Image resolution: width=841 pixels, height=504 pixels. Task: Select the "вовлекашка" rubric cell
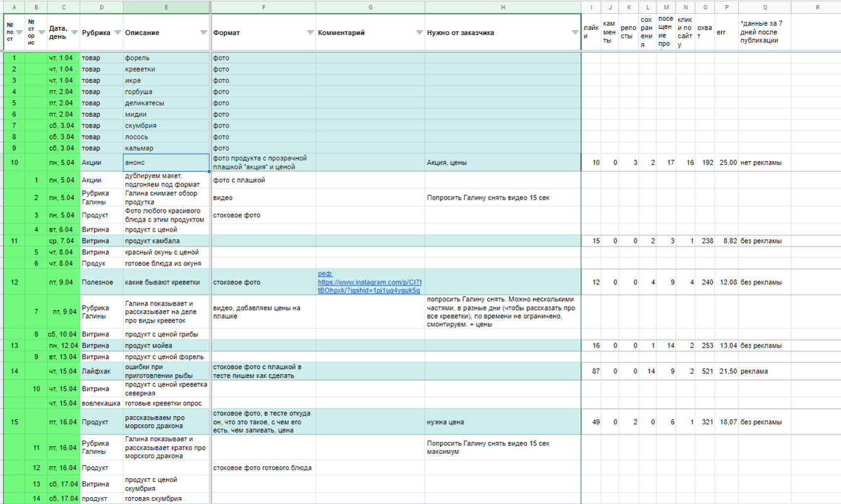tap(102, 403)
